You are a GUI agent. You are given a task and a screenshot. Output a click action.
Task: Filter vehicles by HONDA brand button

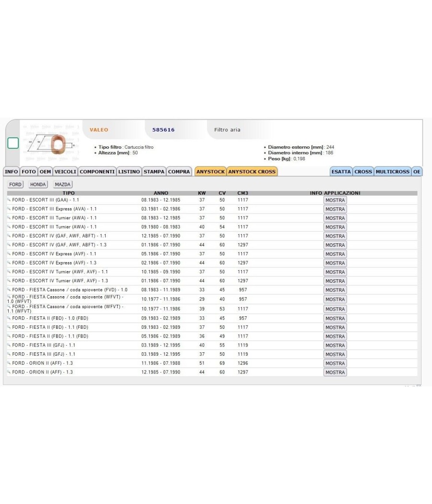point(38,184)
